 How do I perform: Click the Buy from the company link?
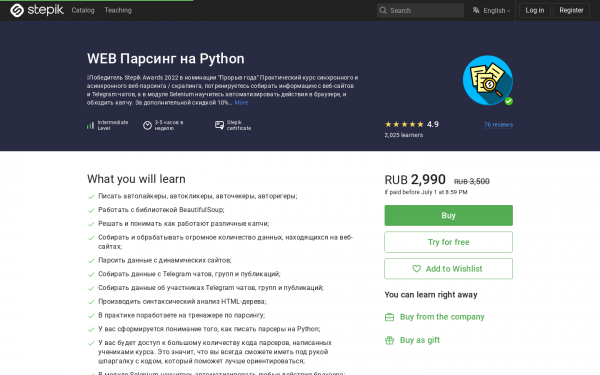coord(442,317)
